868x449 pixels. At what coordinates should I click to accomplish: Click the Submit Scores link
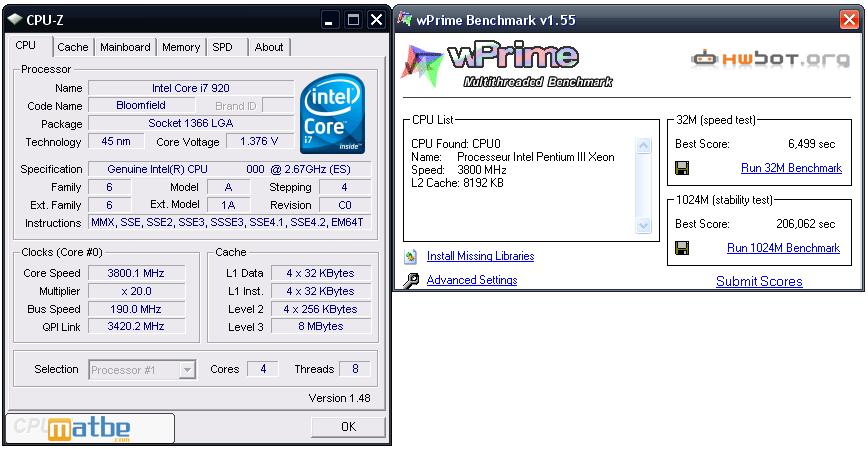coord(760,281)
